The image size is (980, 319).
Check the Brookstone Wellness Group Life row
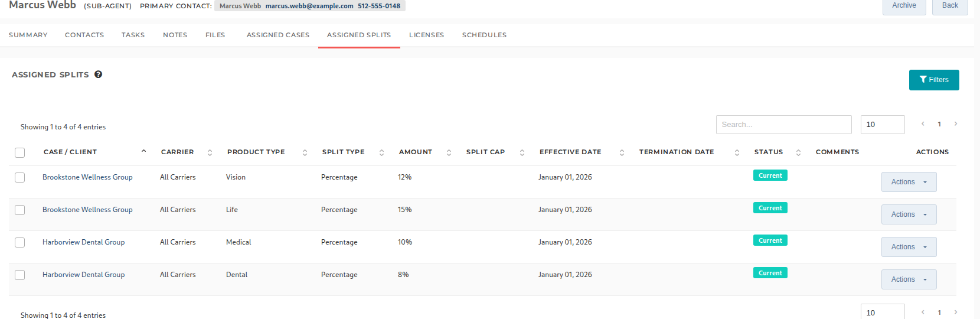pos(20,210)
